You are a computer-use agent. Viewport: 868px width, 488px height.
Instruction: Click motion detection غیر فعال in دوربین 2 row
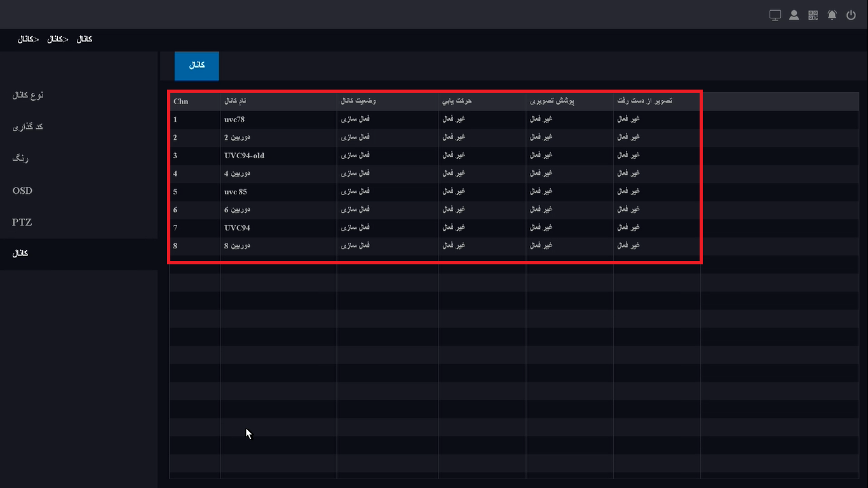click(x=454, y=137)
